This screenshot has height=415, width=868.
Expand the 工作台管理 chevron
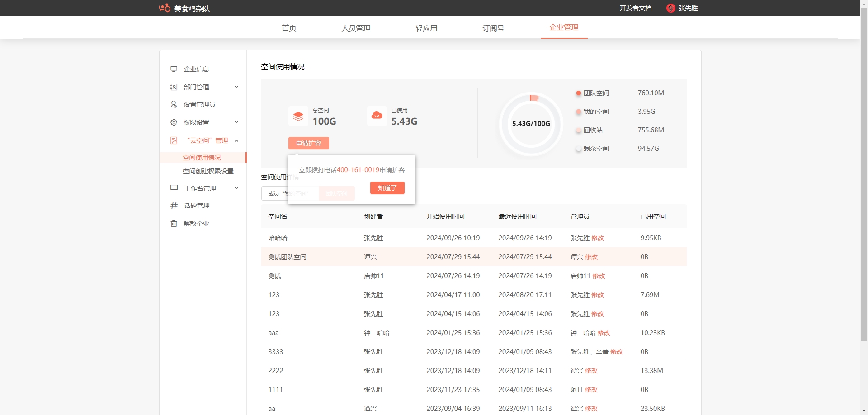tap(236, 188)
